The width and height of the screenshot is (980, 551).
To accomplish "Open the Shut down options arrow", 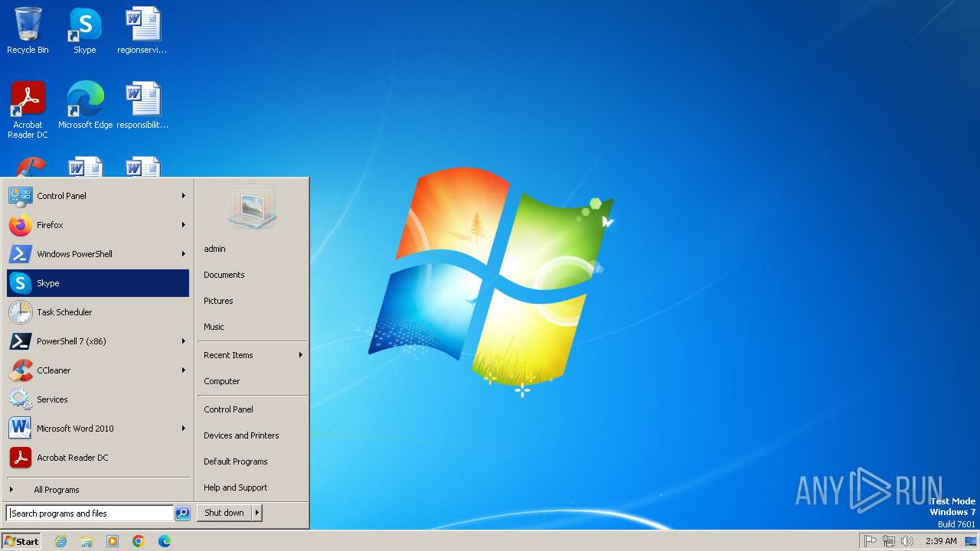I will pos(257,513).
